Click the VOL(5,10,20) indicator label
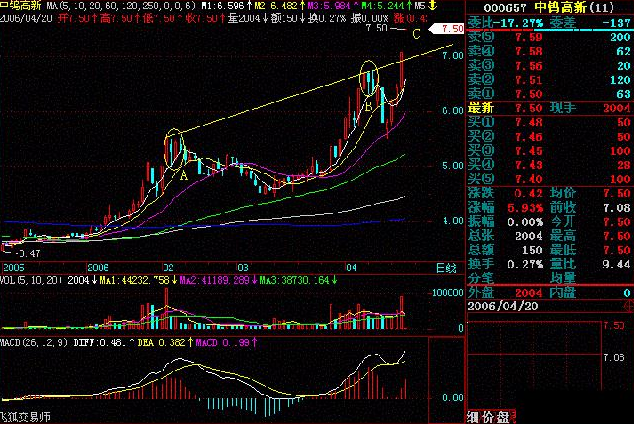Screen dimensions: 634x424 point(31,280)
